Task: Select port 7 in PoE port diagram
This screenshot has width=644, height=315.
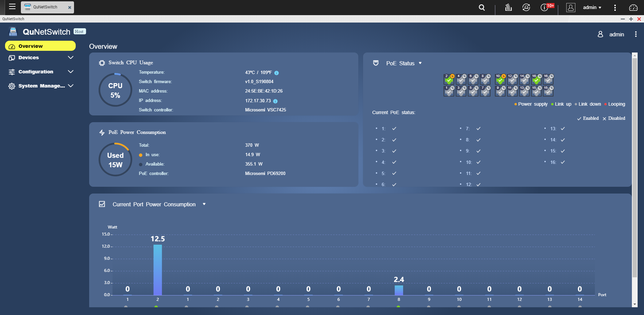Action: pos(485,91)
